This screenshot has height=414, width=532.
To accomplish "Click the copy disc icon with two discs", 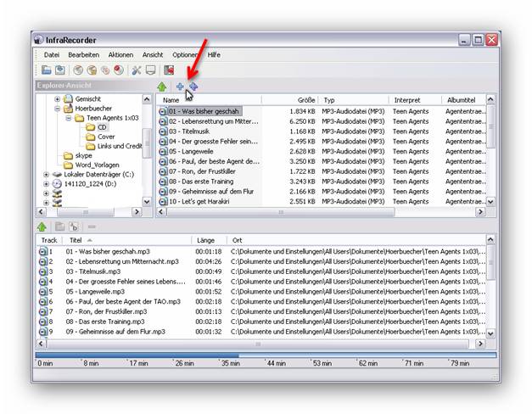I will 105,70.
